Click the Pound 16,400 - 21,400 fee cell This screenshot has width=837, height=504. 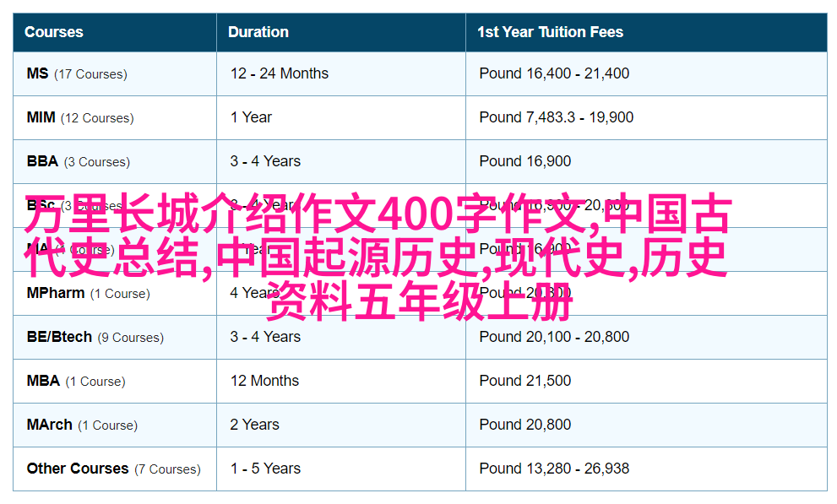[x=554, y=73]
